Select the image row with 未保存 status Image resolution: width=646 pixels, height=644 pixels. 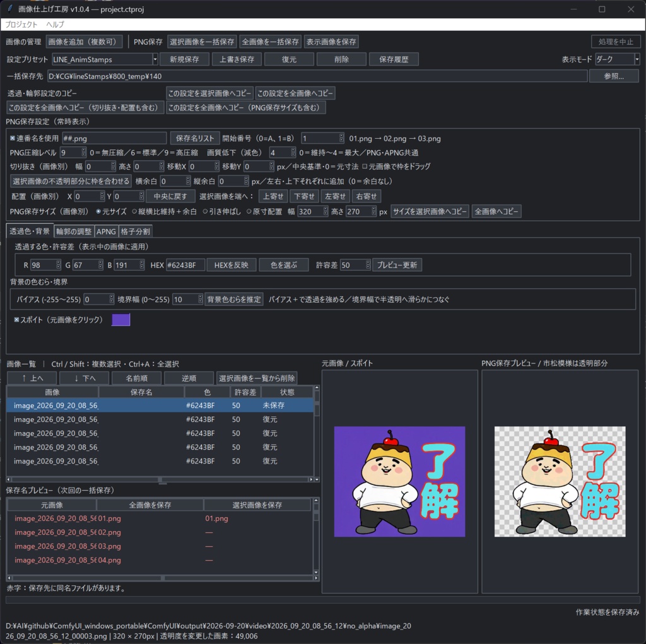click(x=160, y=406)
